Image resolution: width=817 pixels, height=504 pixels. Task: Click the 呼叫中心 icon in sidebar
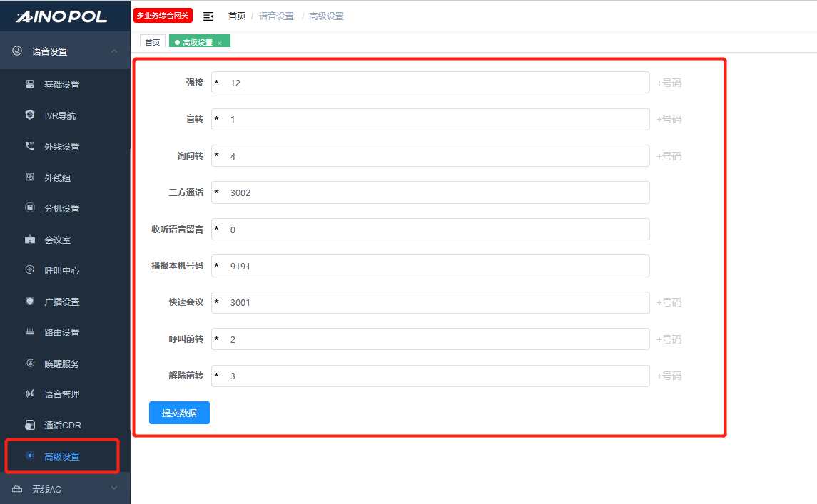click(30, 271)
